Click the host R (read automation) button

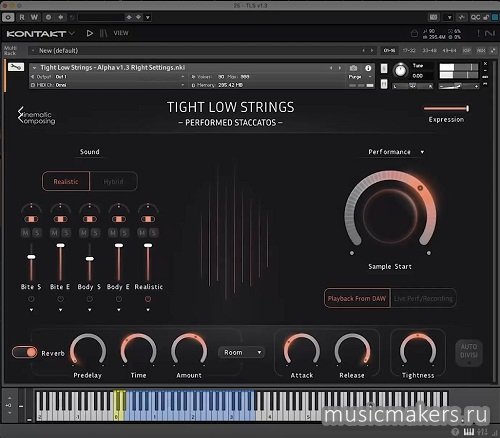[x=22, y=17]
